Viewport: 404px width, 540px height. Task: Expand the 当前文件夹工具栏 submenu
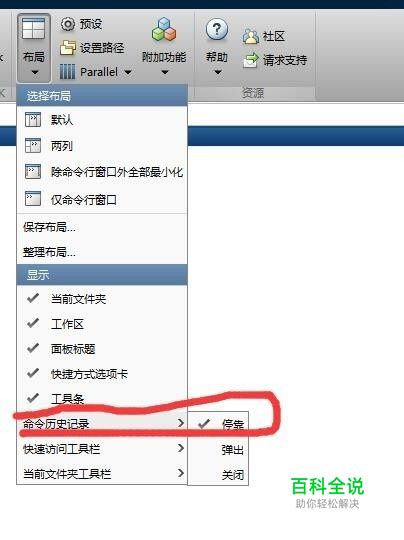[102, 474]
